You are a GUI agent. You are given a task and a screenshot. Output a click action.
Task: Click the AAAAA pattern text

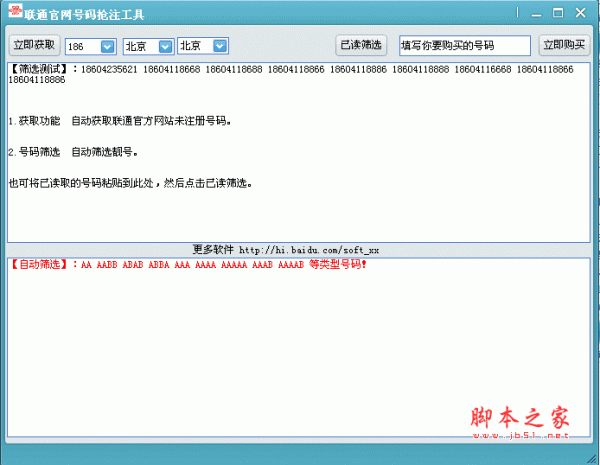click(x=234, y=265)
